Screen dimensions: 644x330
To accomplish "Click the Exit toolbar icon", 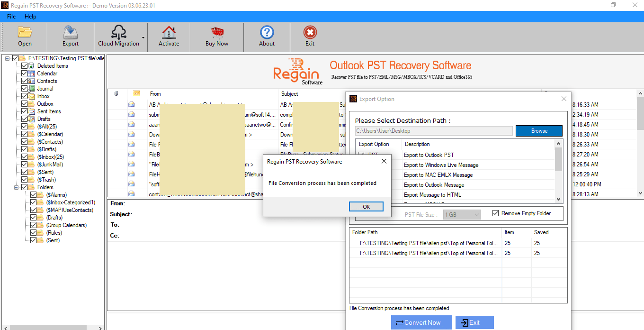I will point(310,36).
